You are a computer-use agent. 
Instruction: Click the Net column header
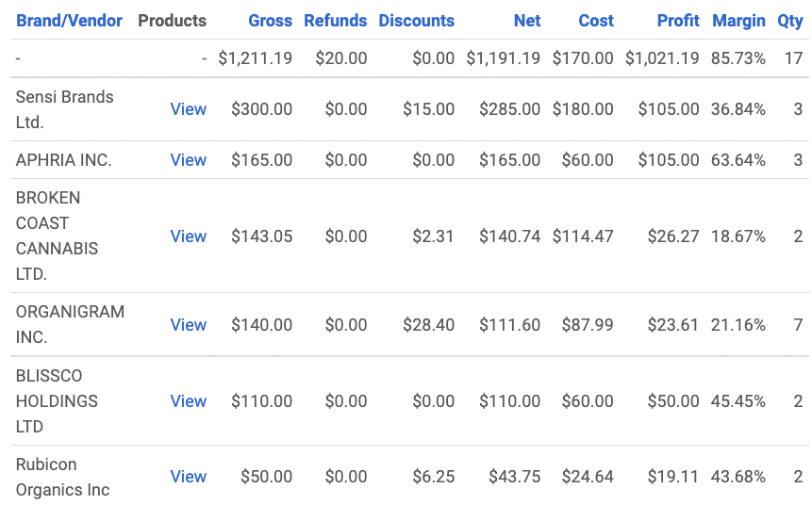coord(526,20)
